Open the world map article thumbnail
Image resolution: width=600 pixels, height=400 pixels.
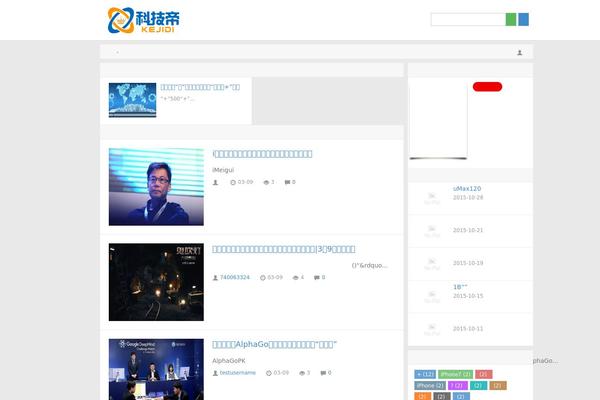[132, 100]
